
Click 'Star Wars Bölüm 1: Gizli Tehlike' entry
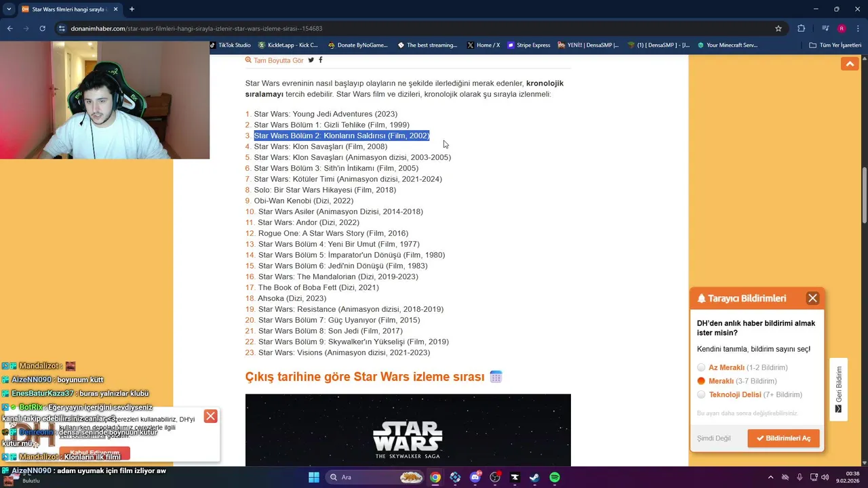click(332, 125)
